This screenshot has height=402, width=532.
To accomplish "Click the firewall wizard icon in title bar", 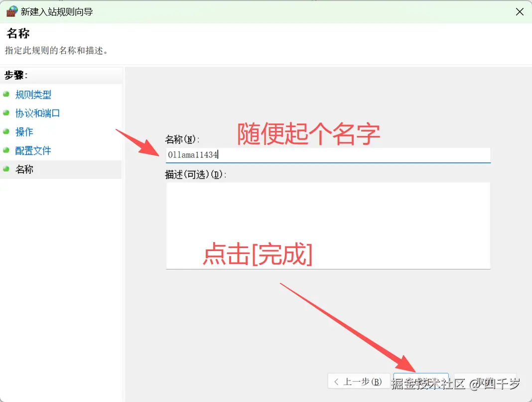I will pyautogui.click(x=11, y=11).
